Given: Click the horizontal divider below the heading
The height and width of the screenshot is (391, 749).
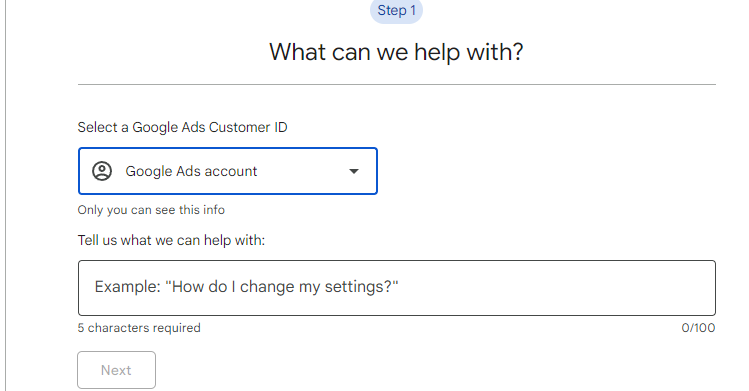Looking at the screenshot, I should (396, 85).
